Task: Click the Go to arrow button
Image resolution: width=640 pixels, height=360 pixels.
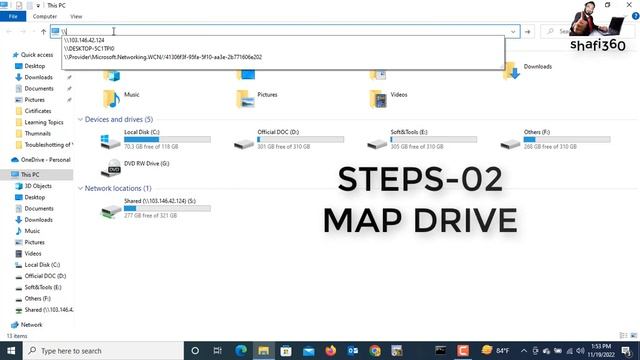Action: [528, 31]
